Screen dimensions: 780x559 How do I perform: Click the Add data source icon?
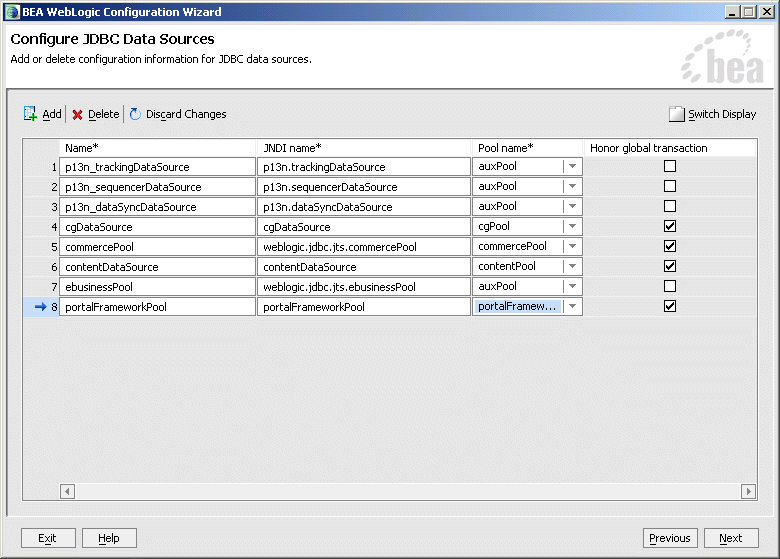coord(30,114)
